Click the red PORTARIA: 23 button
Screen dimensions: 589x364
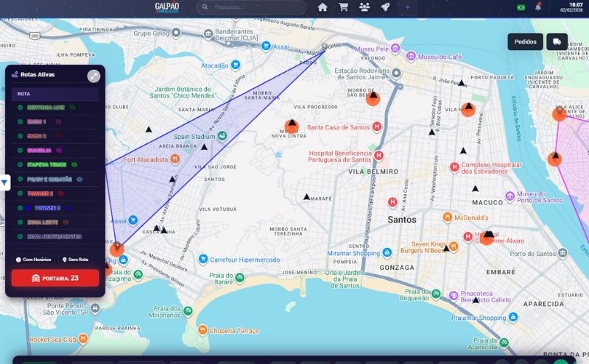[54, 278]
